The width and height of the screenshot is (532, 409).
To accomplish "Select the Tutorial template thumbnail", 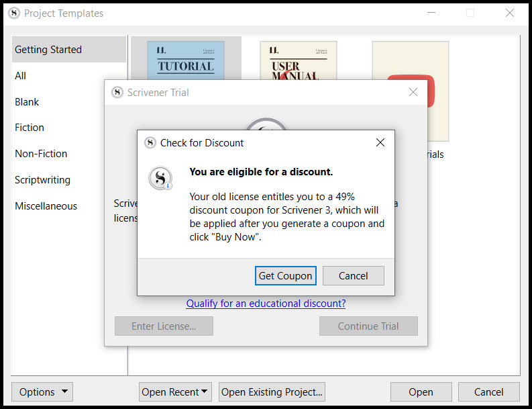I will [186, 60].
